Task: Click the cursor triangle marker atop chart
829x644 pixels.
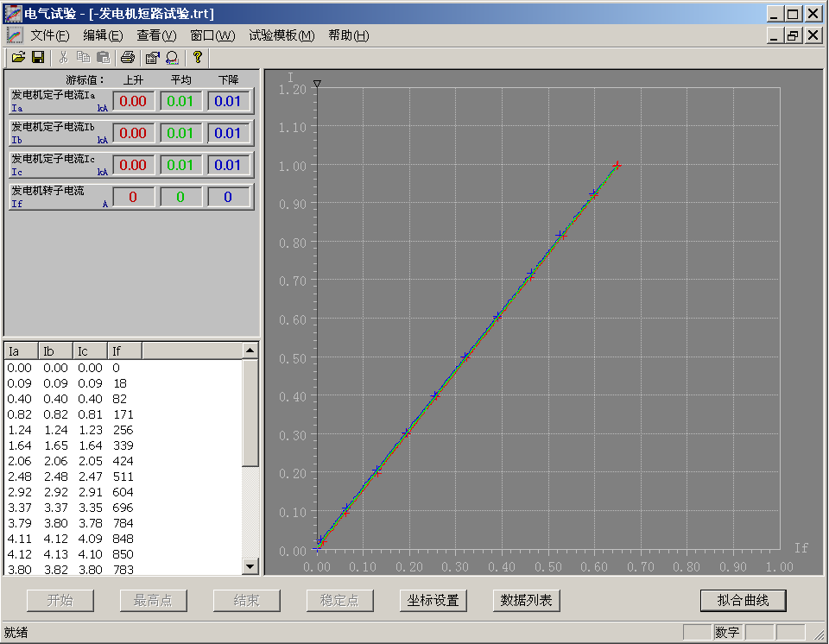Action: (318, 84)
